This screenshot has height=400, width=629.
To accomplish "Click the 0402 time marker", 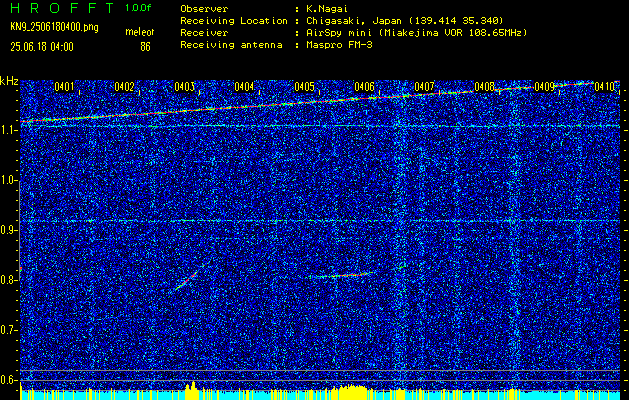I will pyautogui.click(x=124, y=86).
